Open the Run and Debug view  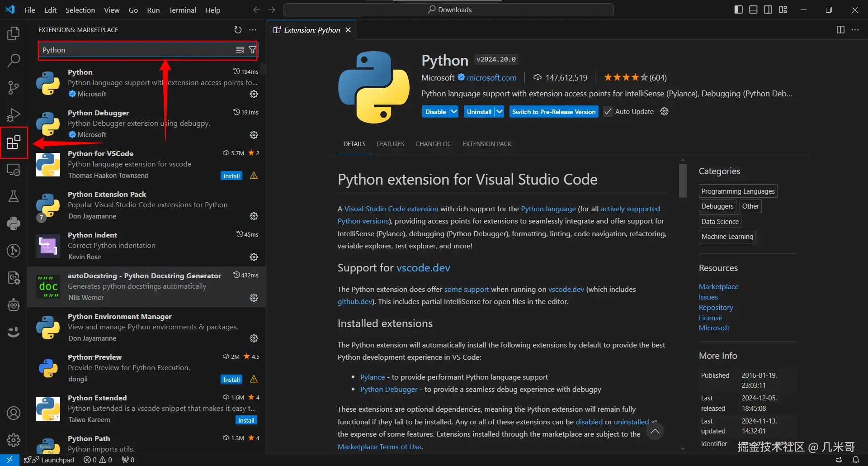tap(14, 115)
